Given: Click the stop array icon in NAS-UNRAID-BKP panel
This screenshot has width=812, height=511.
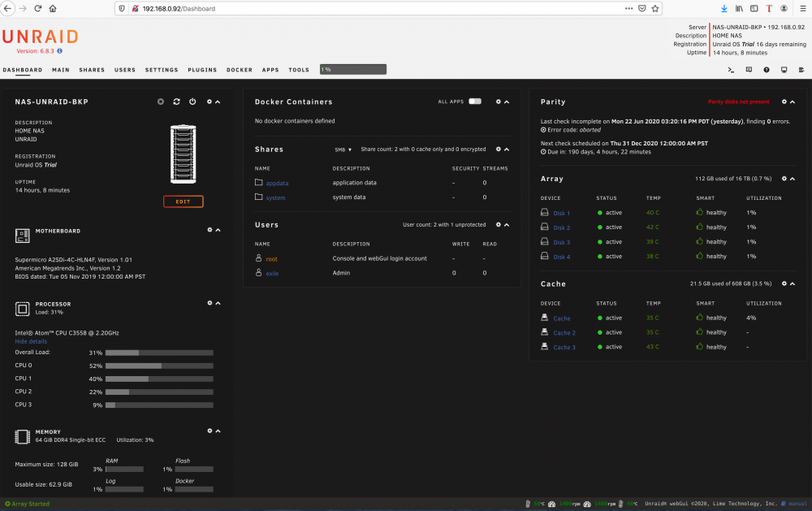Looking at the screenshot, I should click(161, 102).
